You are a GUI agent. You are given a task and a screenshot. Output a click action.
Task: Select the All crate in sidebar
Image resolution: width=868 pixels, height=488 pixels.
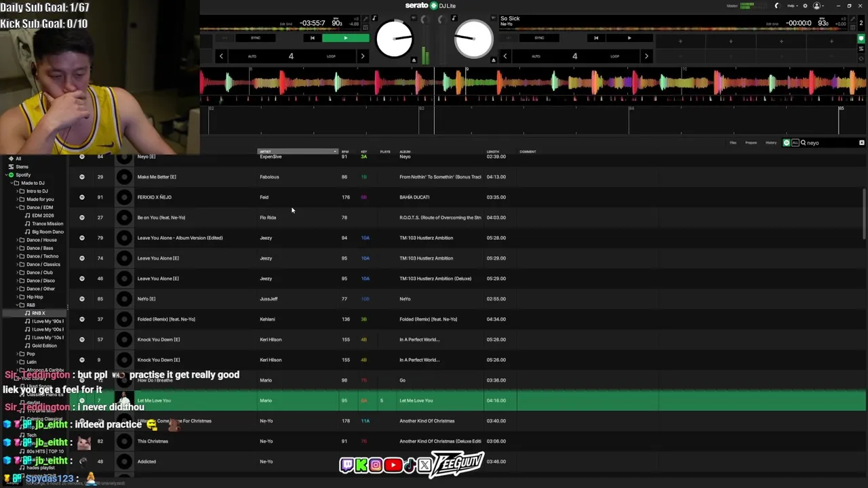[18, 159]
